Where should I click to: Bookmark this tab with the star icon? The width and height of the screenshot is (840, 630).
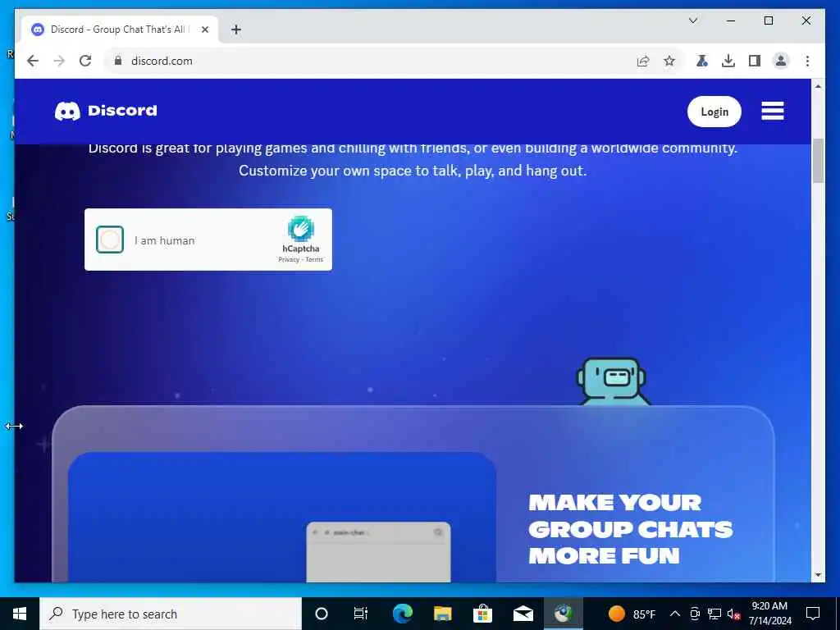pyautogui.click(x=669, y=61)
